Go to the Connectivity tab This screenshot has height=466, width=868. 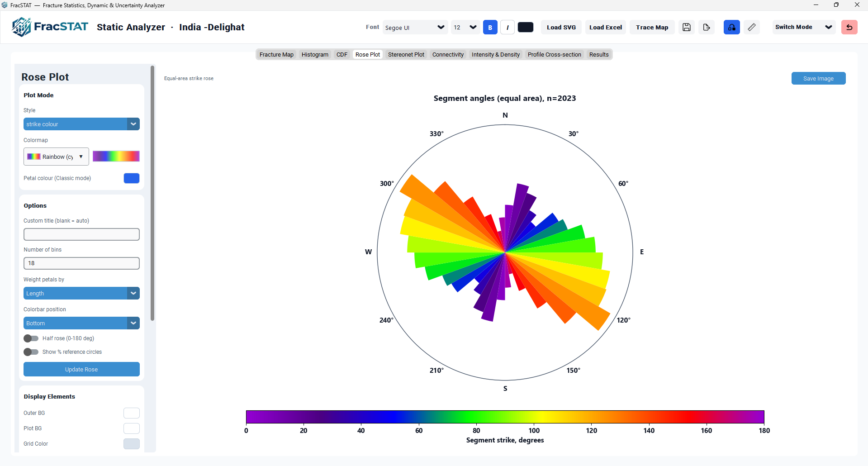tap(448, 54)
